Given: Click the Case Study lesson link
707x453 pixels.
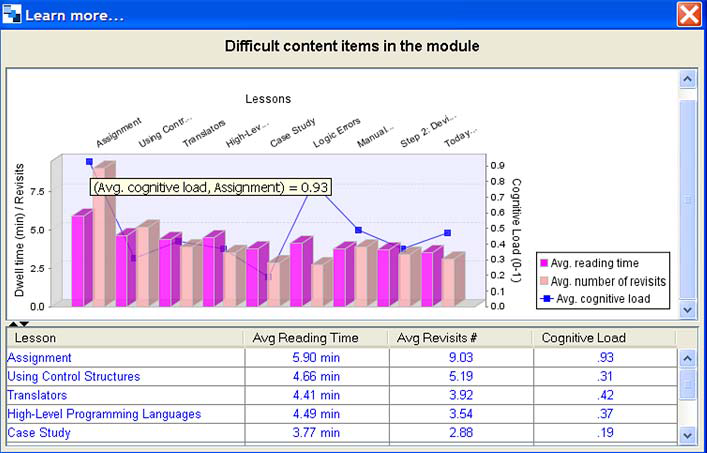Looking at the screenshot, I should [39, 433].
